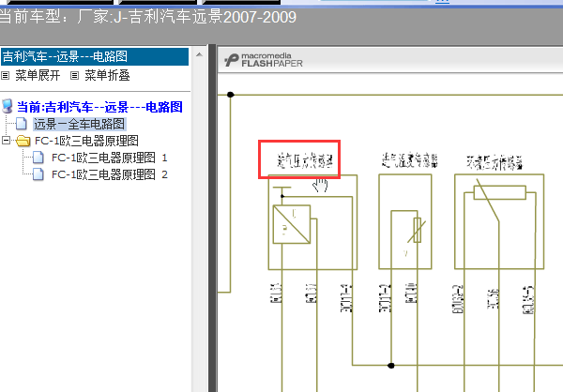The image size is (563, 392).
Task: Select the FC-1欧三电器原理图 folder label
Action: tap(86, 141)
